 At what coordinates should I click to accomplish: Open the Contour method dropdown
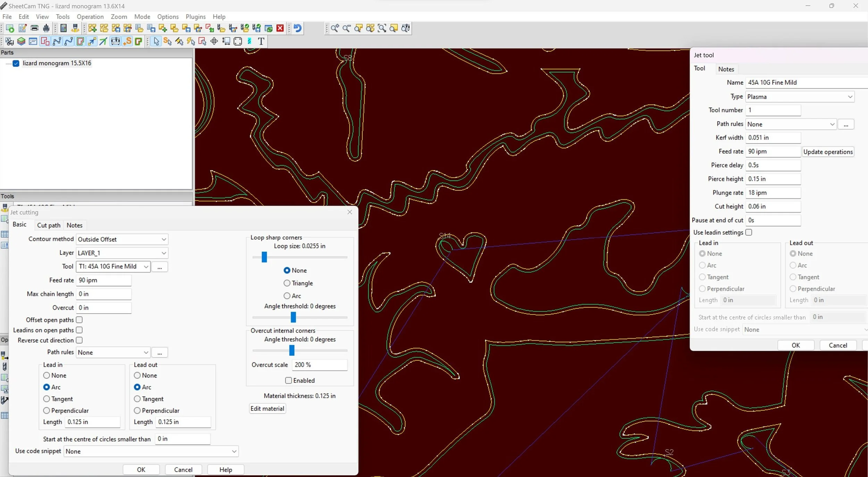pos(122,239)
